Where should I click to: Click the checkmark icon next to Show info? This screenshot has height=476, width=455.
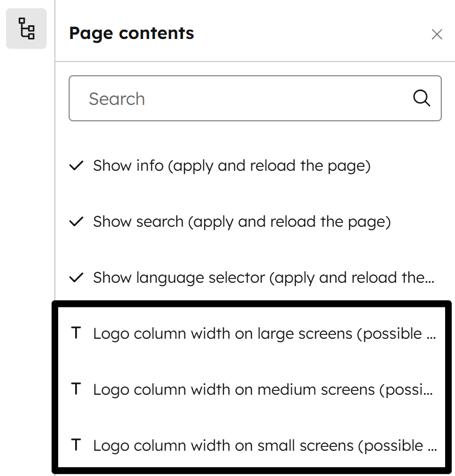point(77,165)
